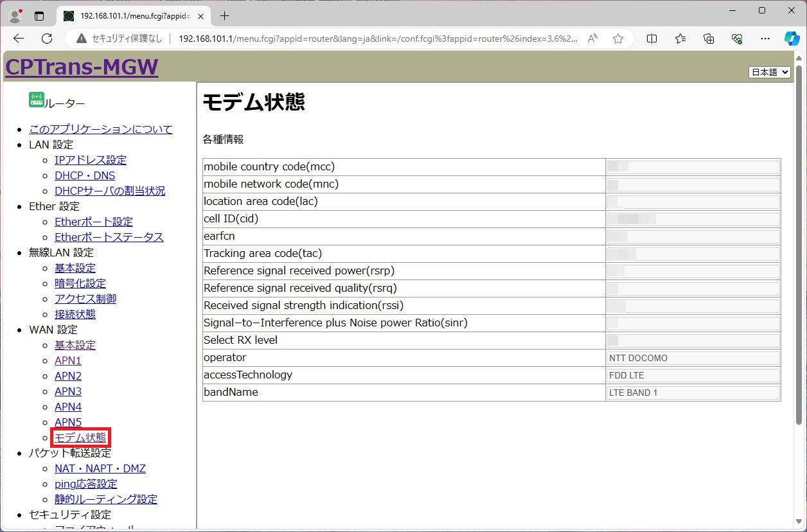
Task: Reload the page with the refresh icon
Action: click(x=47, y=39)
